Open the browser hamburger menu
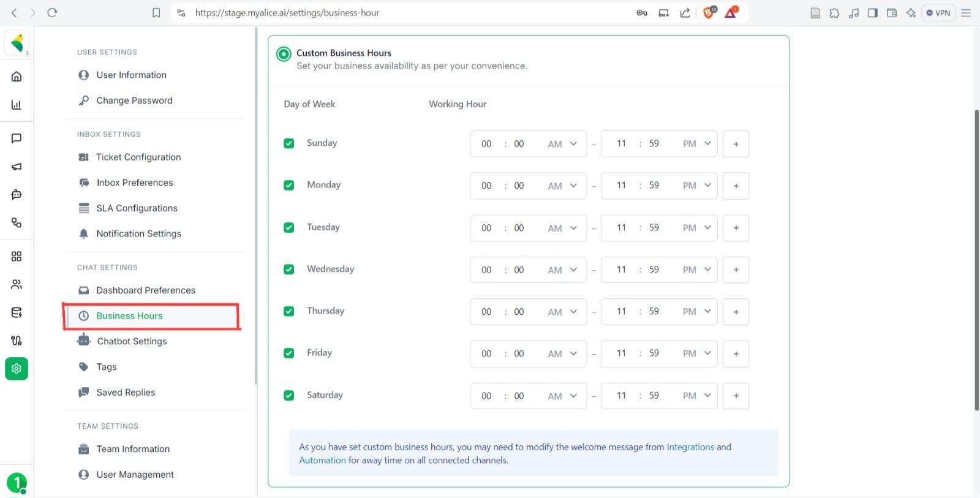This screenshot has width=980, height=498. tap(966, 13)
